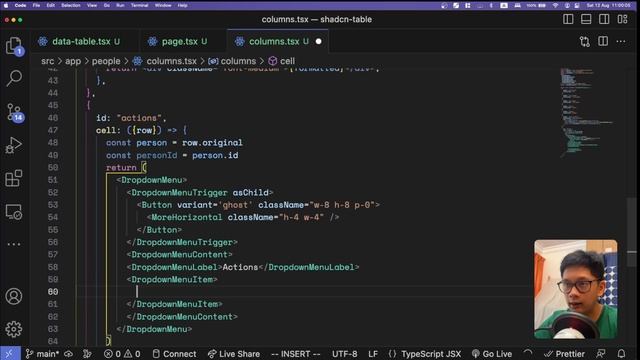The width and height of the screenshot is (640, 360).
Task: Click src breadcrumb
Action: (47, 61)
